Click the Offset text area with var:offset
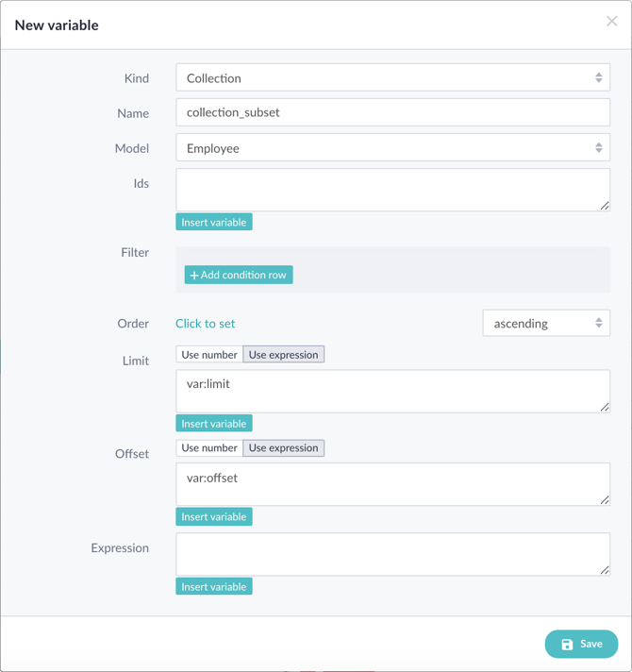 point(392,484)
